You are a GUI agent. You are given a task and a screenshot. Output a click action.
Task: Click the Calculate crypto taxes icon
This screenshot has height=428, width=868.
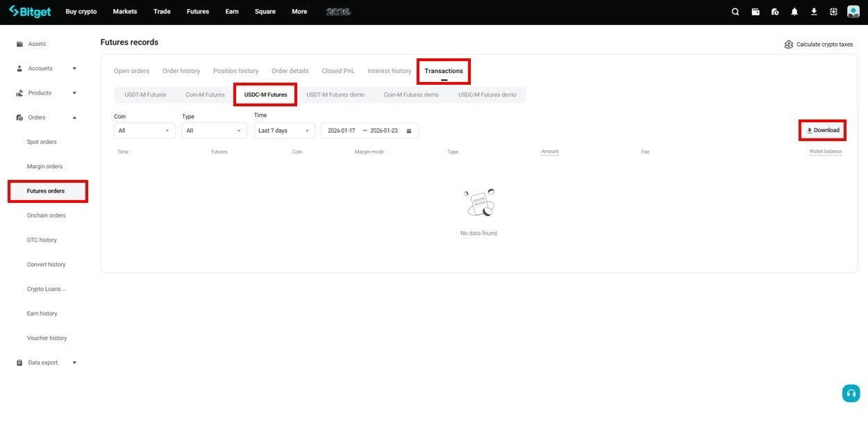(789, 44)
